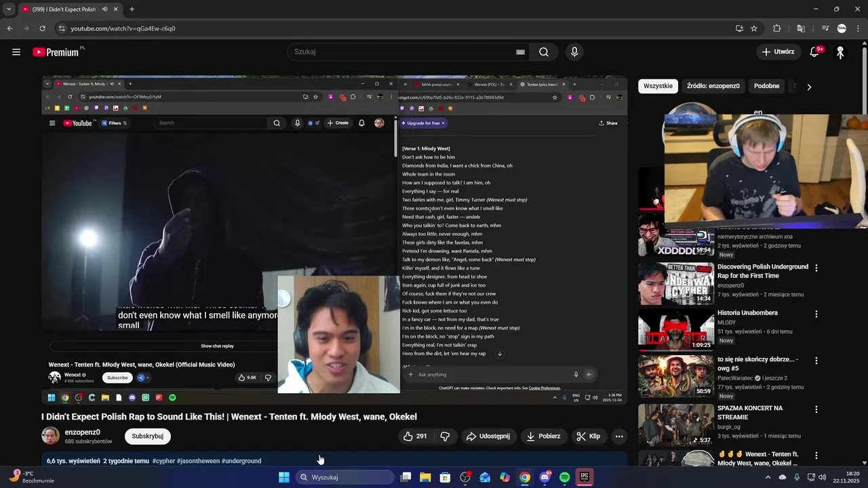Open options menu for Wenext - Tenten suggestion

(x=816, y=455)
